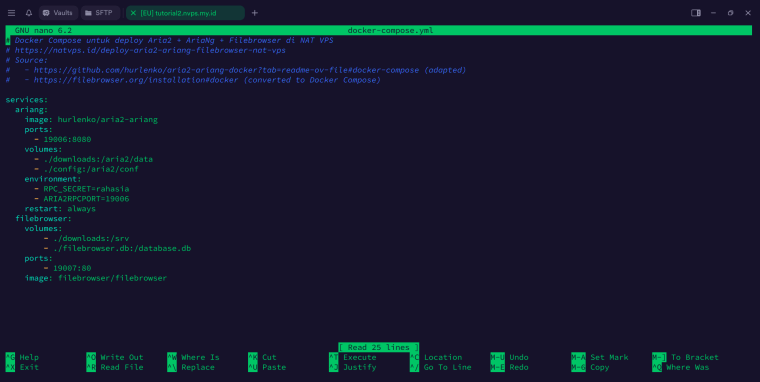Screen dimensions: 760x382
Task: Minimize the terminal window
Action: pyautogui.click(x=713, y=13)
